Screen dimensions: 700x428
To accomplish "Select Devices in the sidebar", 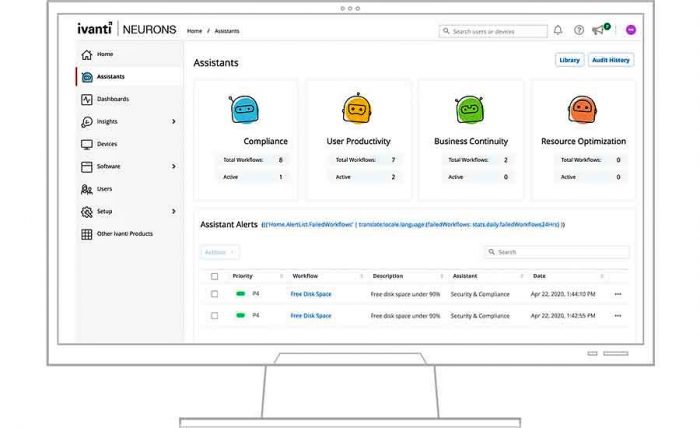I will [107, 144].
